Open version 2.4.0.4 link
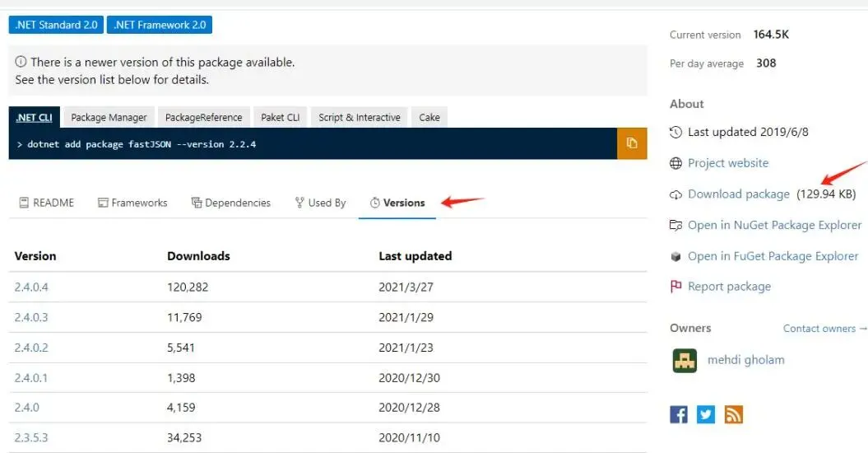Image resolution: width=868 pixels, height=453 pixels. click(x=31, y=287)
